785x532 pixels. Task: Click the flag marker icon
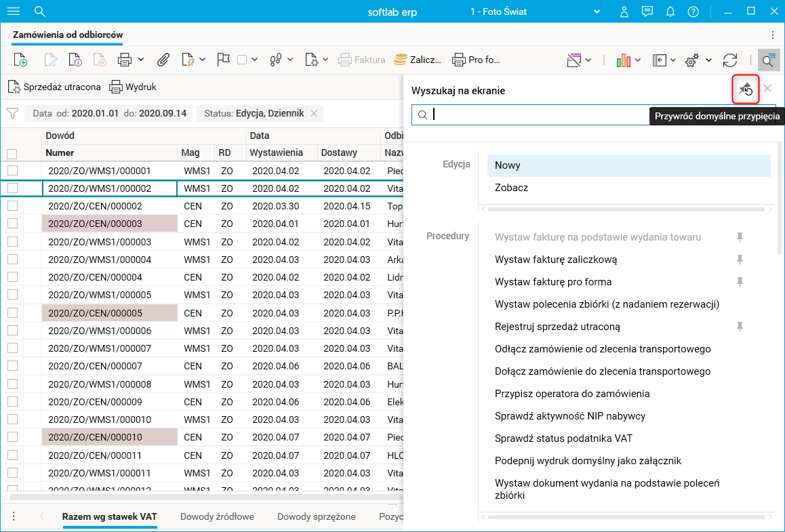224,60
